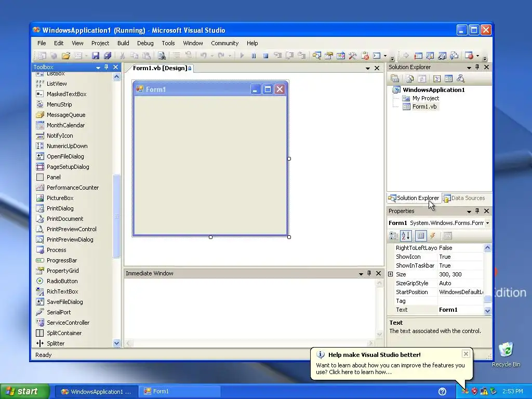
Task: Open dropdown arrow next to Immediate toolbar icon
Action: 385,56
